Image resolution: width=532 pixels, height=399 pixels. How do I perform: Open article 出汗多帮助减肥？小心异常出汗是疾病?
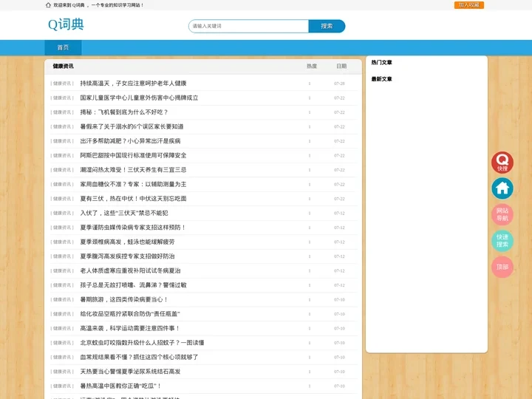(x=130, y=141)
